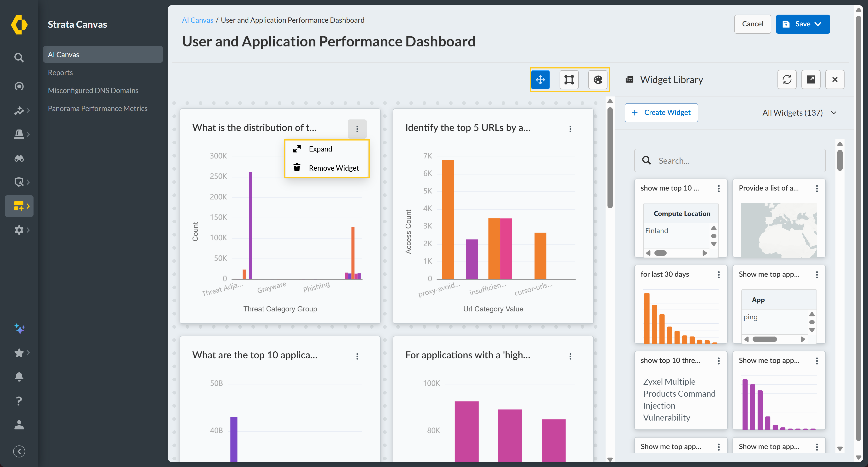Expand the Save button options arrow
This screenshot has height=467, width=868.
[x=818, y=24]
